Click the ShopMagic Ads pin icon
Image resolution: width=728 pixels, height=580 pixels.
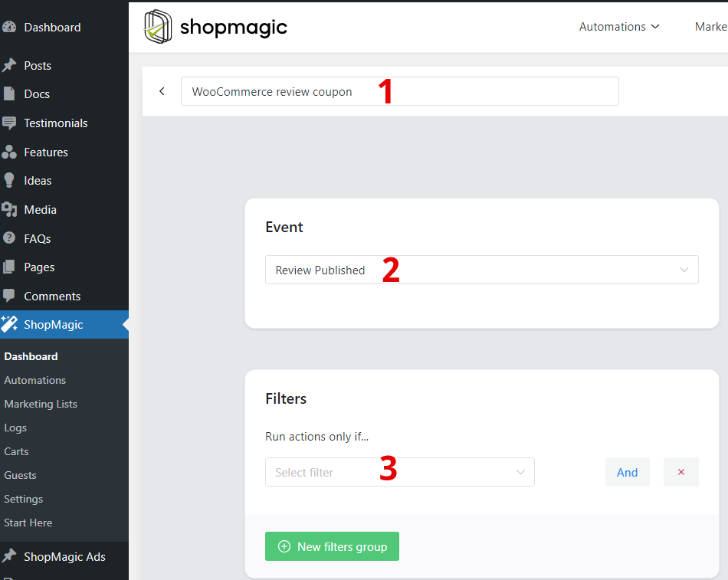pyautogui.click(x=9, y=556)
